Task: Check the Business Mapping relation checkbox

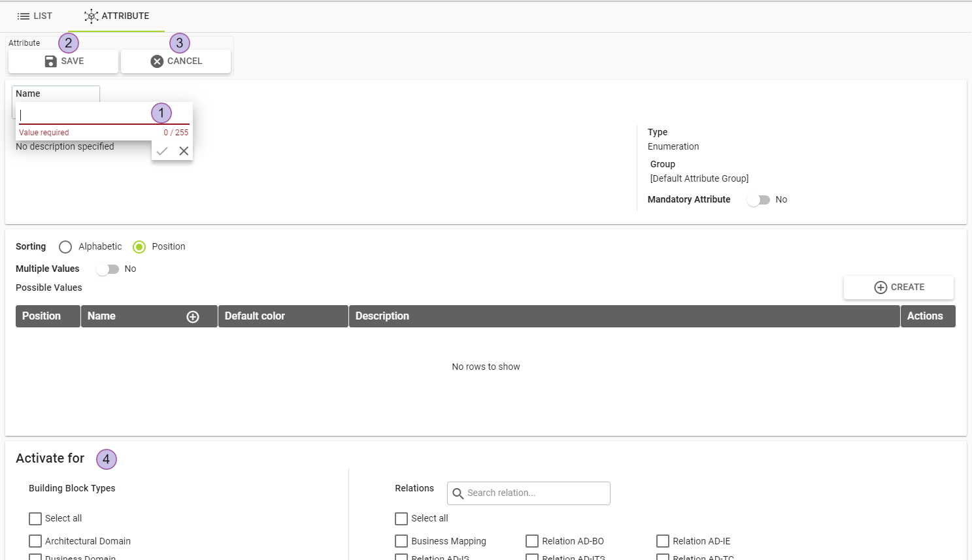Action: [401, 541]
